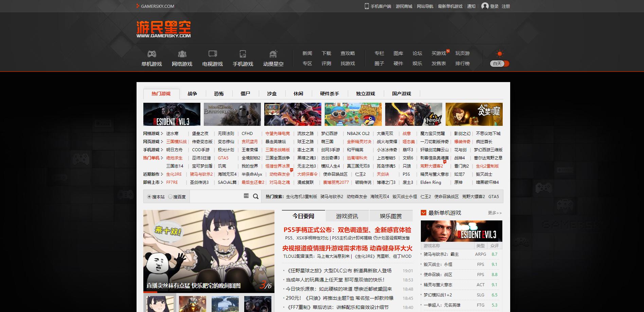Viewport: 644px width, 312px height.
Task: Click the 单机游戏 gamepad icon
Action: [151, 54]
